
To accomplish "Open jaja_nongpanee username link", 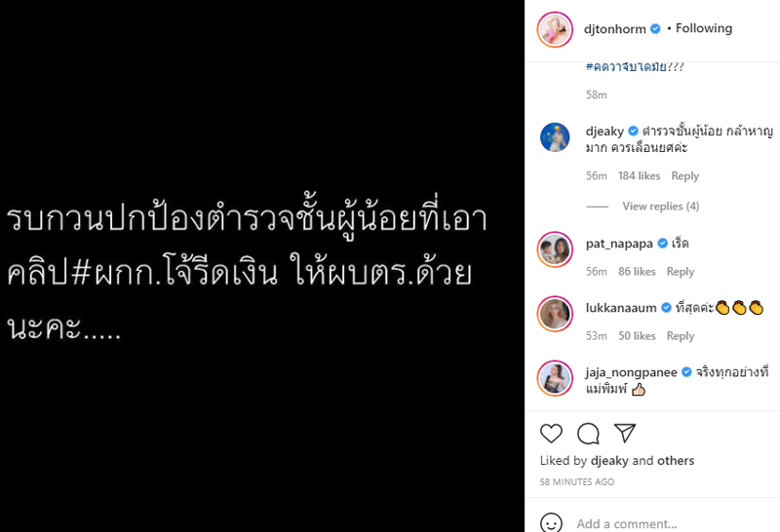I will (x=631, y=372).
